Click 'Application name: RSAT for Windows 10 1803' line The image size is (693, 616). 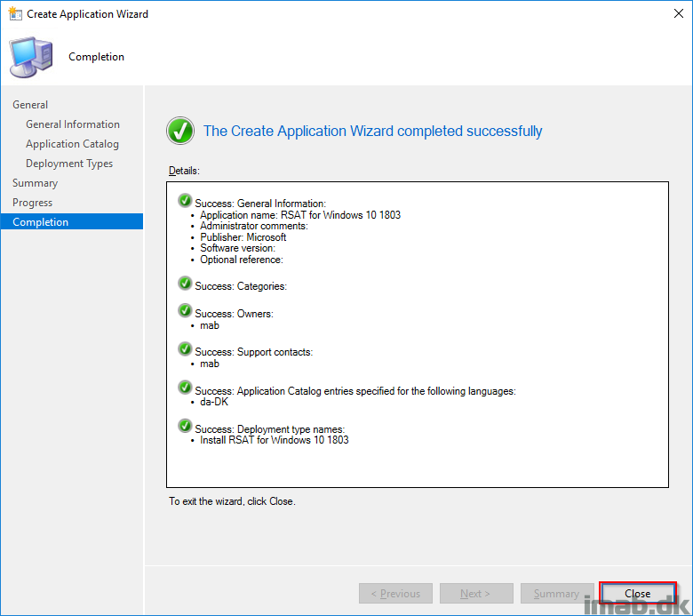[x=300, y=215]
